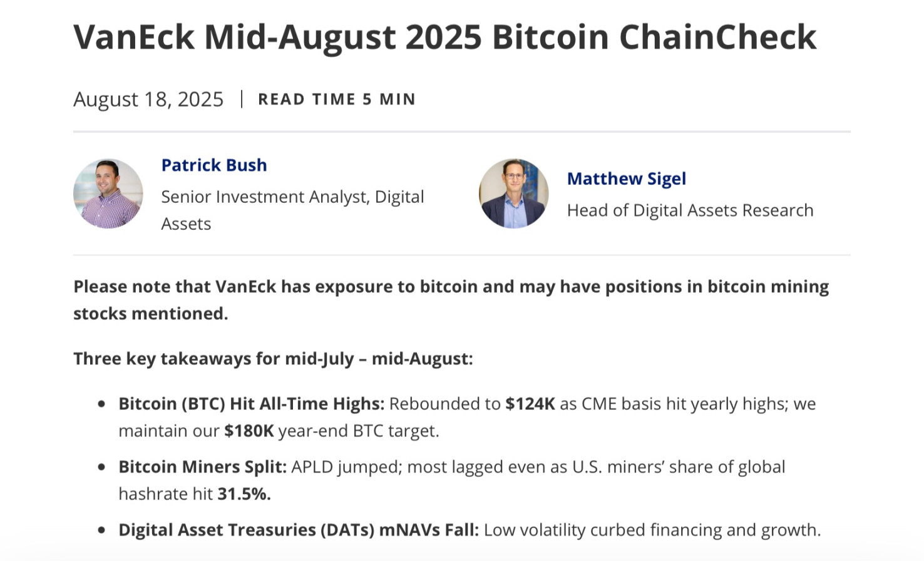Click the READ TIME 5 MIN label
This screenshot has width=924, height=561.
tap(337, 100)
